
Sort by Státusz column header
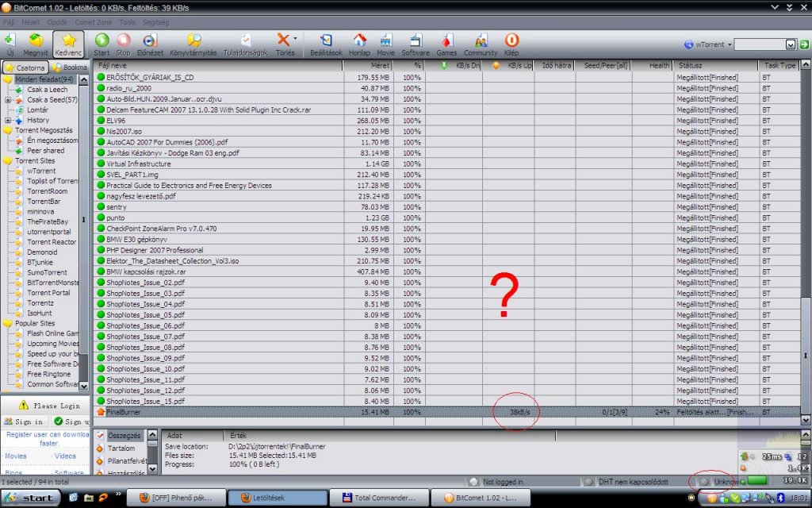pos(716,65)
